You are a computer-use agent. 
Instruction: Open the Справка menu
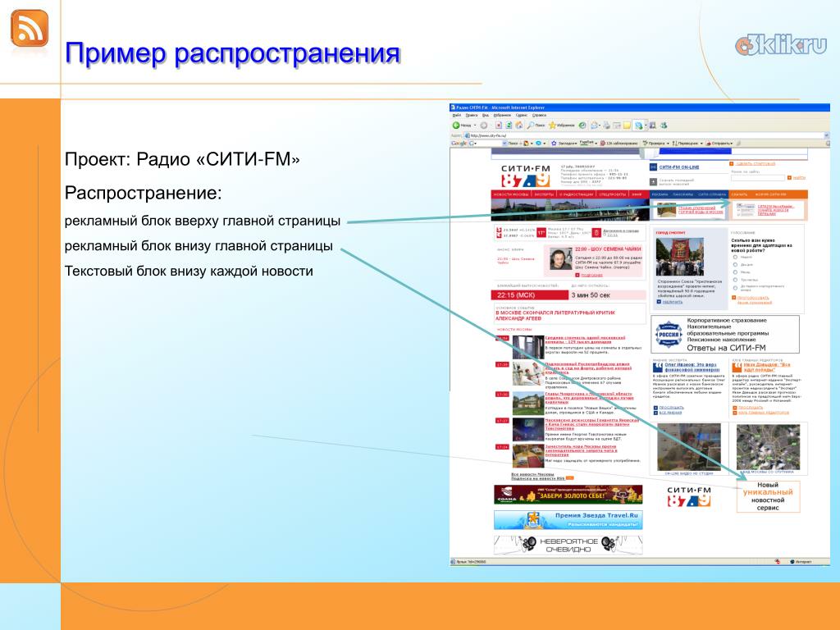tap(539, 115)
